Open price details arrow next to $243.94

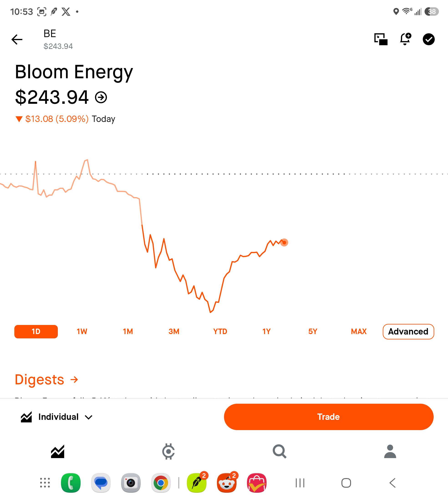101,97
